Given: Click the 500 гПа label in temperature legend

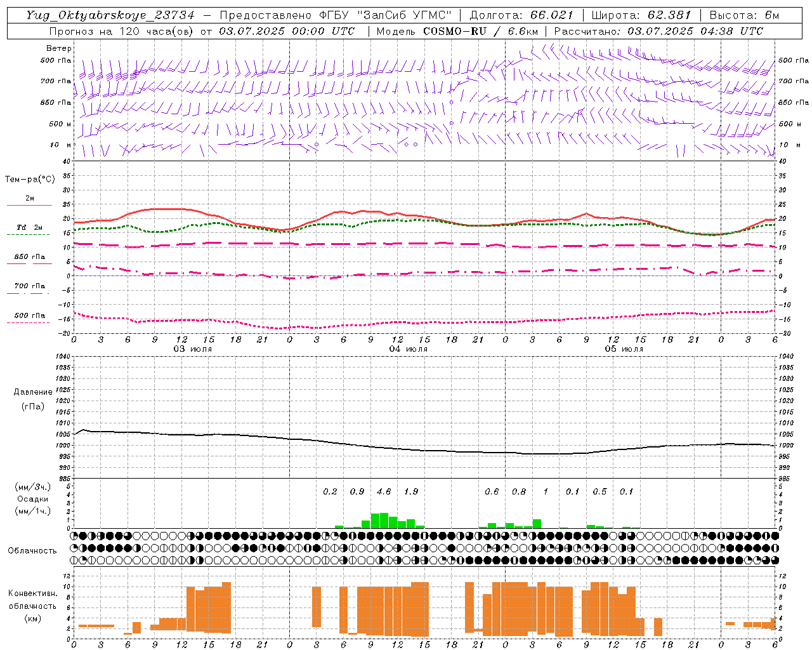Looking at the screenshot, I should (30, 315).
